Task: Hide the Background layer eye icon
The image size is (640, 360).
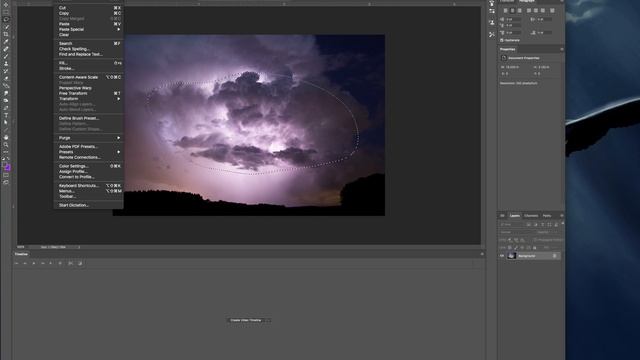Action: point(502,256)
